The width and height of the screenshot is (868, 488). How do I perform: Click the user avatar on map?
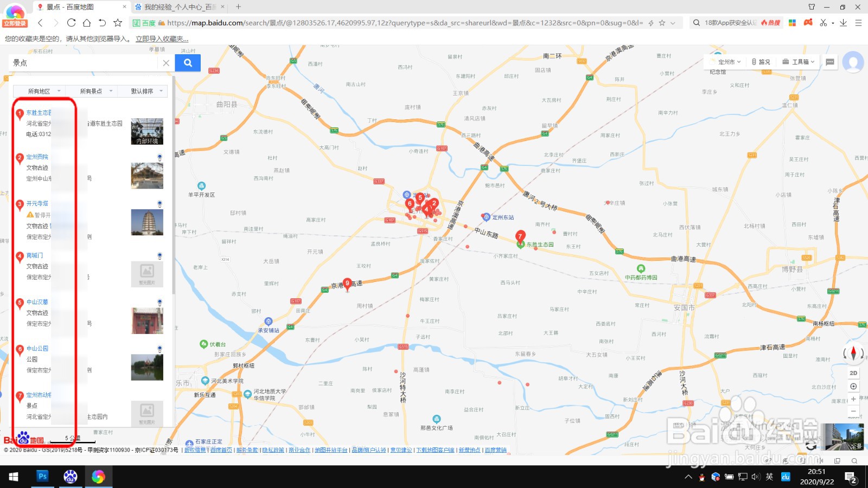point(853,62)
